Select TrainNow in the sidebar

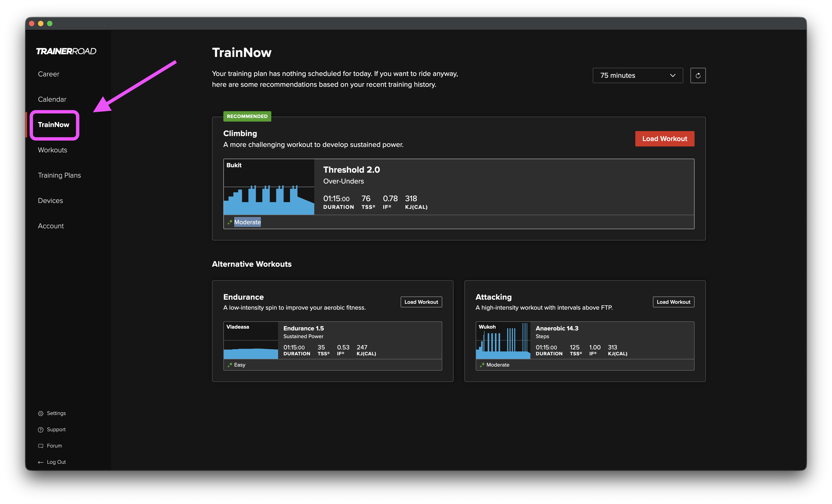[53, 125]
